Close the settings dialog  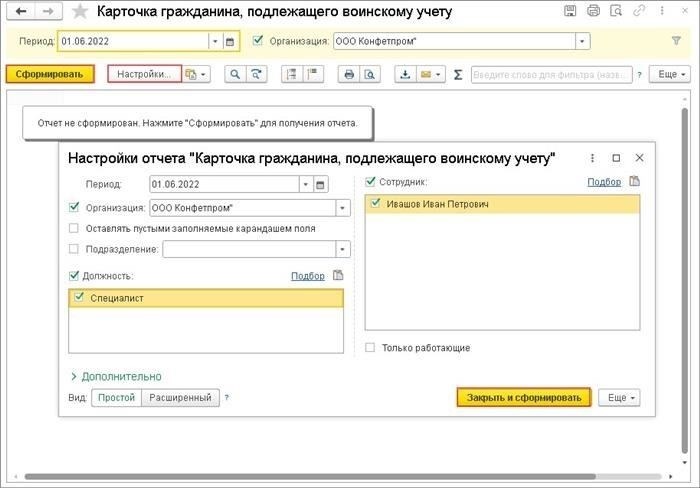click(639, 158)
